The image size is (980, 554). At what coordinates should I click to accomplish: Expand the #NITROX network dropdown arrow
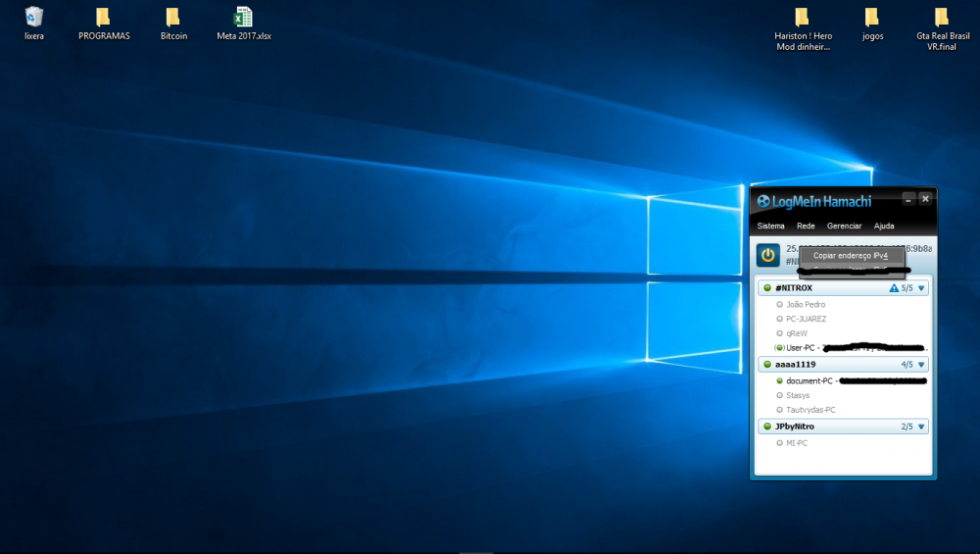coord(921,288)
